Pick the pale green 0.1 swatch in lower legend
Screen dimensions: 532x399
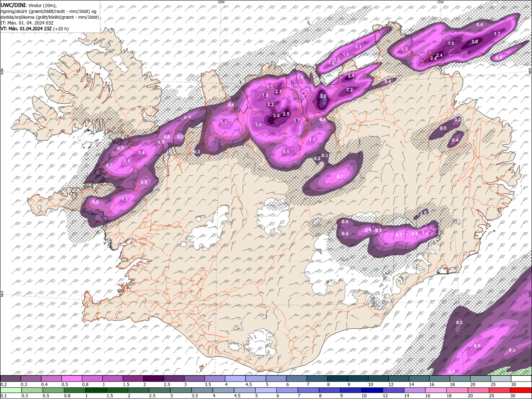(10, 390)
